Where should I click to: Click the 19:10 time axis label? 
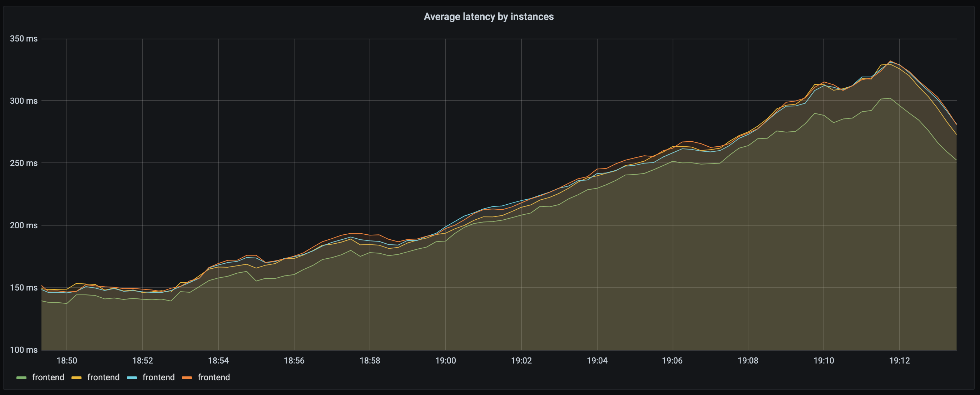824,361
